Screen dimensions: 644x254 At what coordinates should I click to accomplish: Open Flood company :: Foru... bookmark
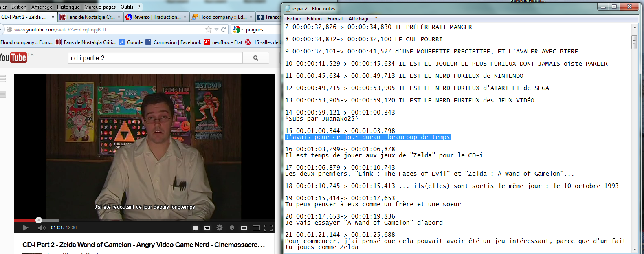point(26,42)
